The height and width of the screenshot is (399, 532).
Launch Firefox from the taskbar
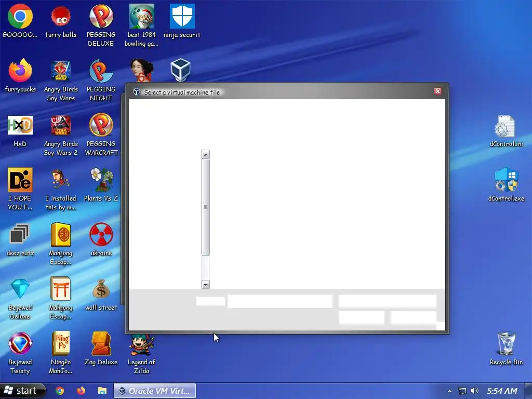[x=81, y=391]
